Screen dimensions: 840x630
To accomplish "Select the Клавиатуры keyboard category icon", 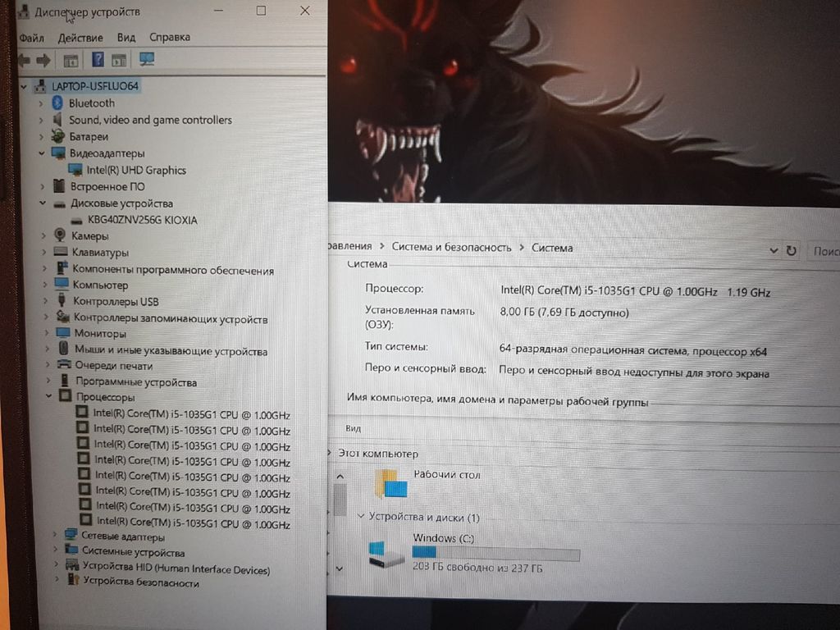I will [x=61, y=251].
